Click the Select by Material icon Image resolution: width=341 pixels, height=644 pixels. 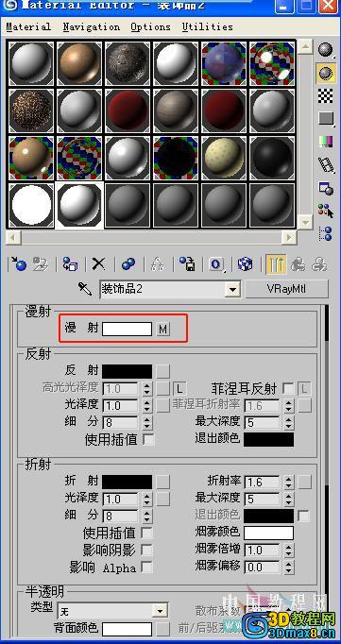point(326,212)
